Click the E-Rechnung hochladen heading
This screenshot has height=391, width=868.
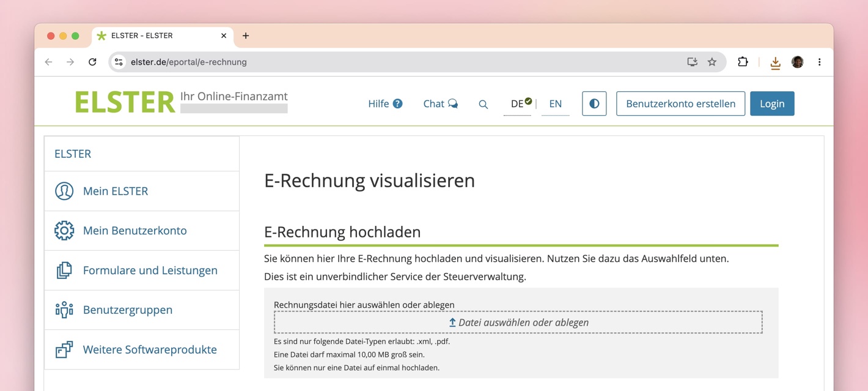342,232
